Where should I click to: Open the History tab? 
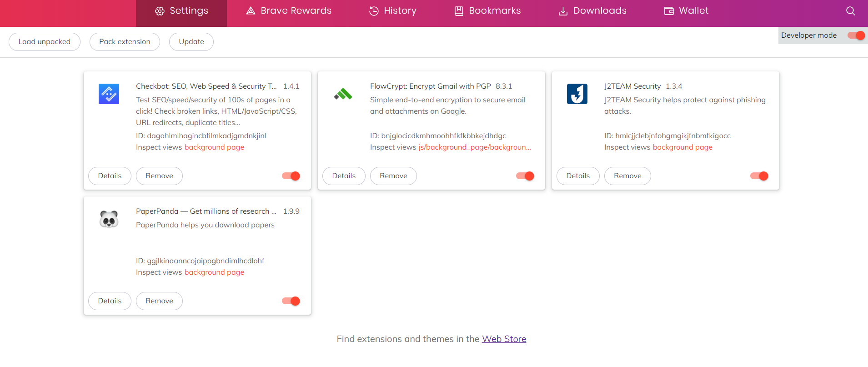[393, 11]
